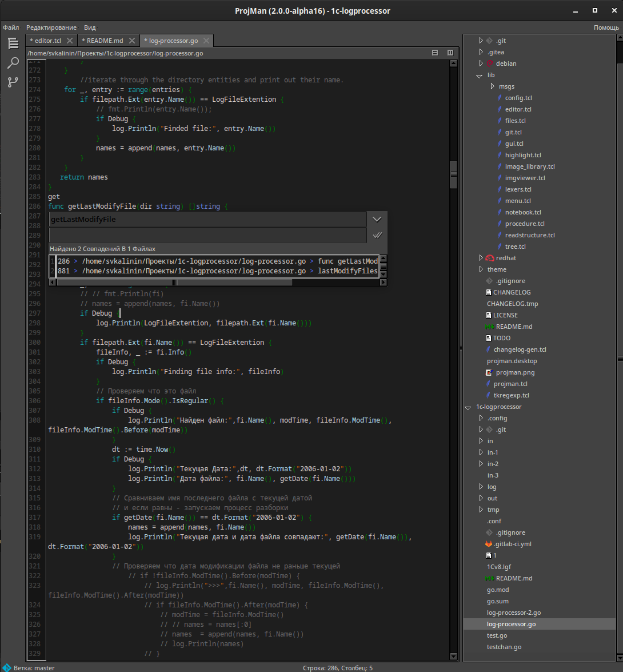623x672 pixels.
Task: Expand the theme folder
Action: pyautogui.click(x=481, y=269)
